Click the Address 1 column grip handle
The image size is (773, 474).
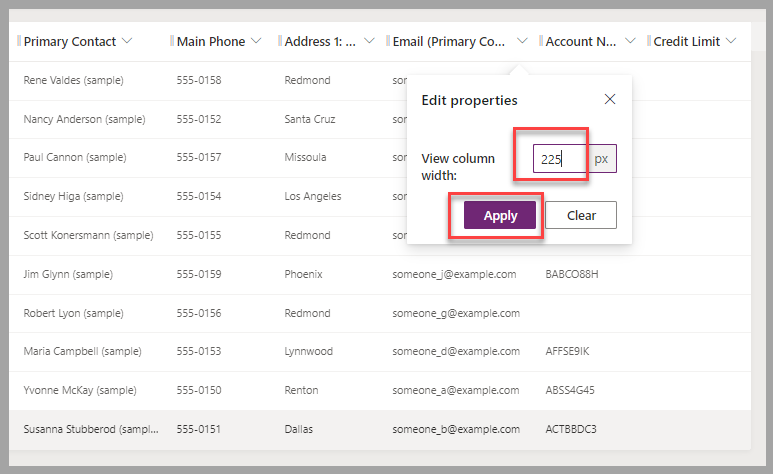click(x=280, y=40)
